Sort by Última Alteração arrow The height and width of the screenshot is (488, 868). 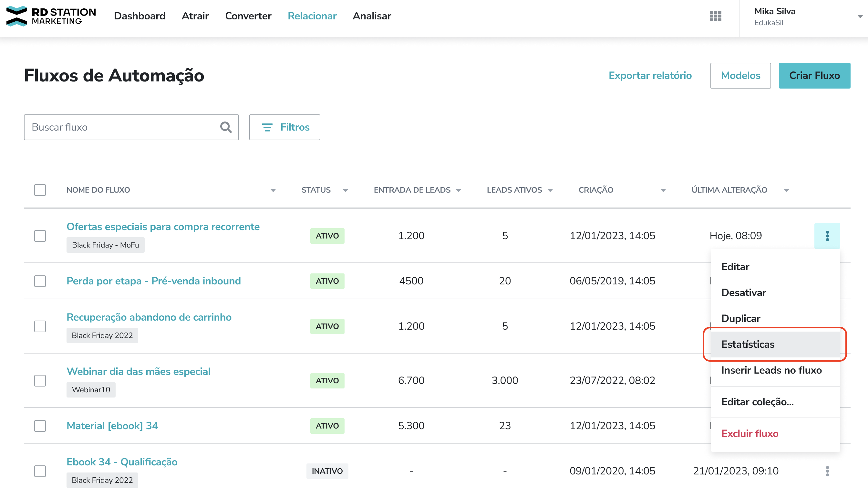tap(786, 190)
